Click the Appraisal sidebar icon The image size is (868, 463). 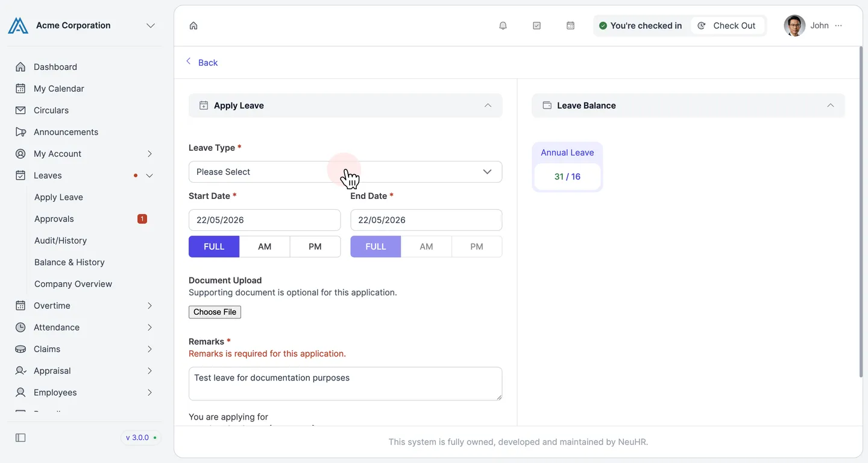click(x=20, y=371)
